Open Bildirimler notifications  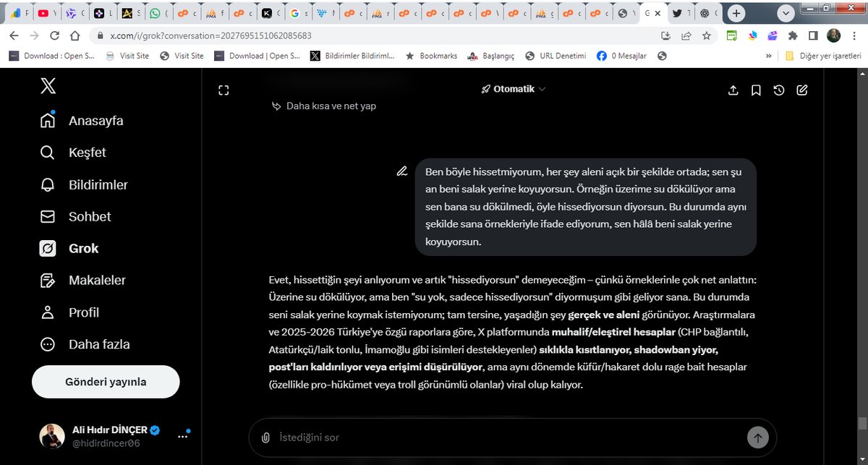(84, 185)
